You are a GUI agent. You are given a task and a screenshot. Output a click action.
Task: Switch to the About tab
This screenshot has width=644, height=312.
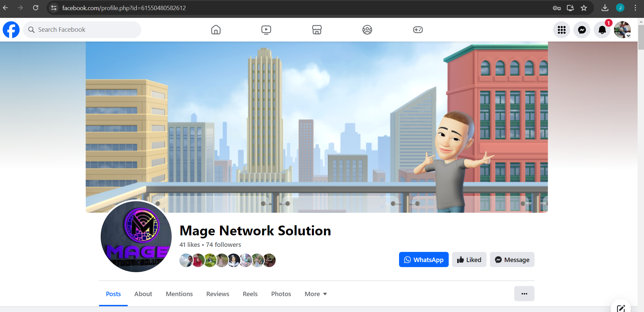[143, 294]
